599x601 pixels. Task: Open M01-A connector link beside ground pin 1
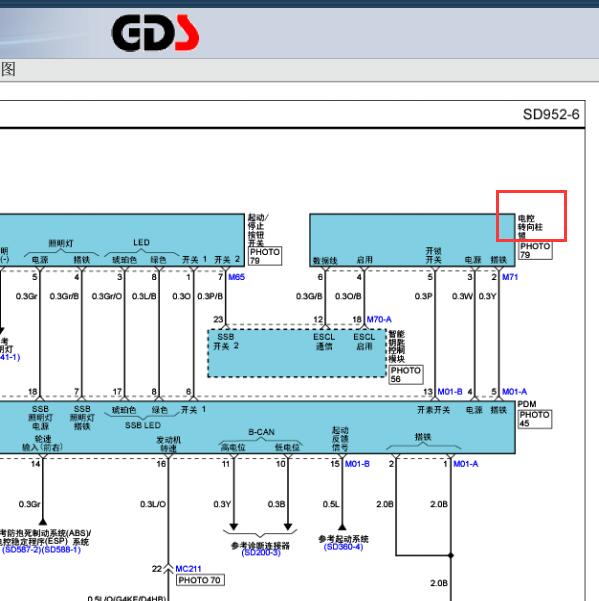[466, 464]
